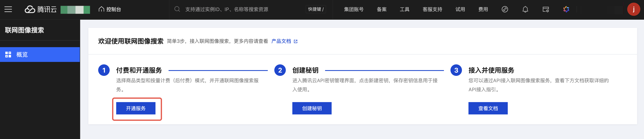644x139 pixels.
Task: Open the 集团账号 menu
Action: (x=354, y=9)
